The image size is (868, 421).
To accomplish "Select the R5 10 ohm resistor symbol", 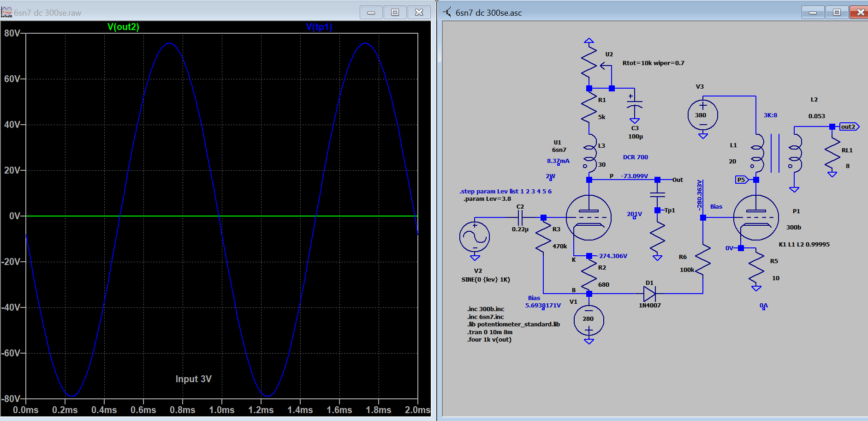I will [756, 268].
